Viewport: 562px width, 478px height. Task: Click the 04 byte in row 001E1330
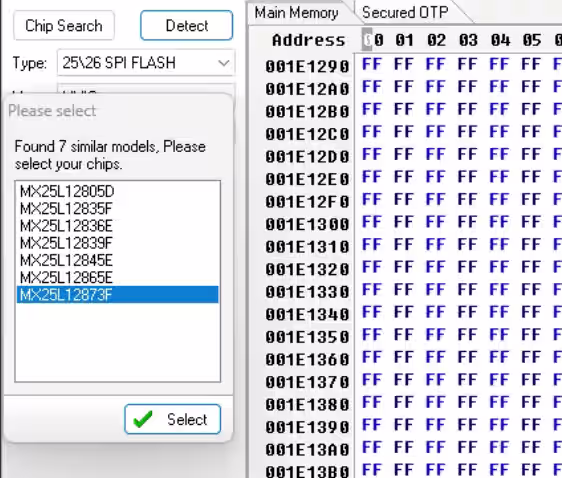point(500,290)
